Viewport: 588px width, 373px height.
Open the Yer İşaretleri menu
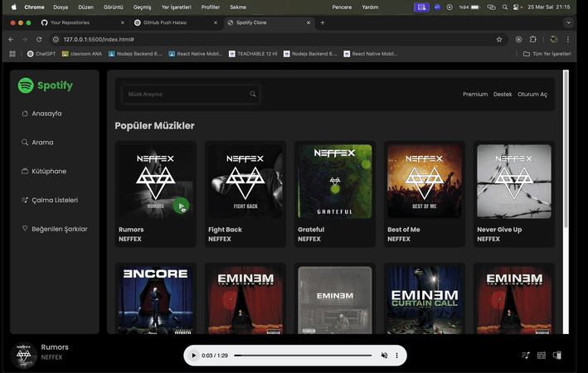click(177, 7)
